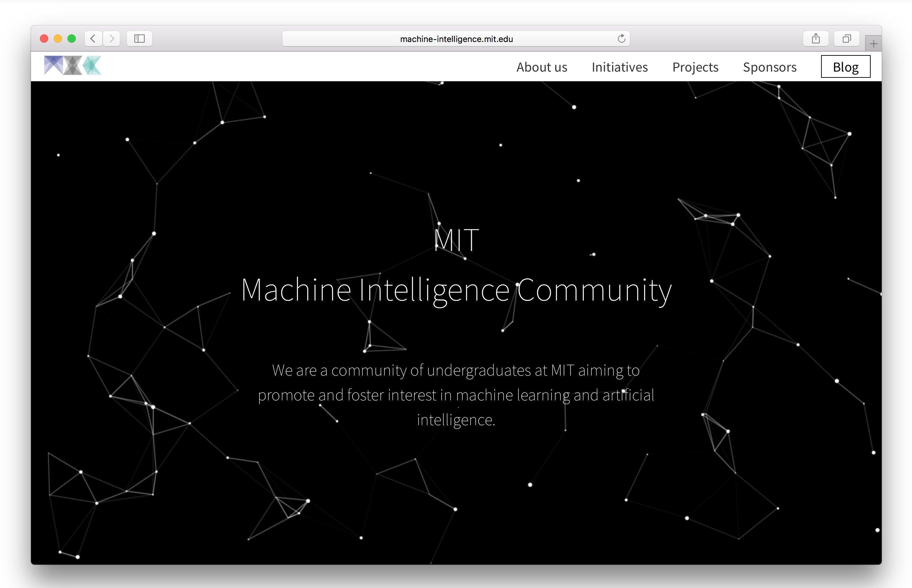This screenshot has height=588, width=912.
Task: Show the Safari sidebar
Action: coord(139,39)
